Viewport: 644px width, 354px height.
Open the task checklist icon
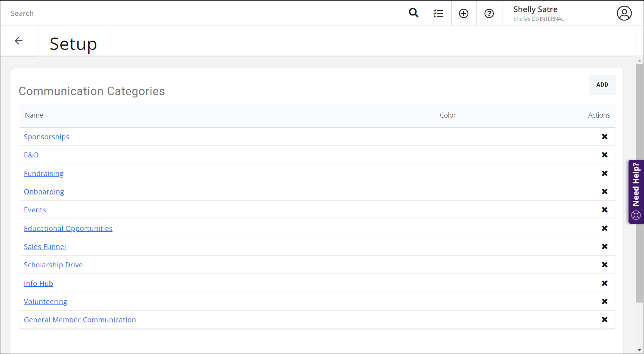(438, 14)
